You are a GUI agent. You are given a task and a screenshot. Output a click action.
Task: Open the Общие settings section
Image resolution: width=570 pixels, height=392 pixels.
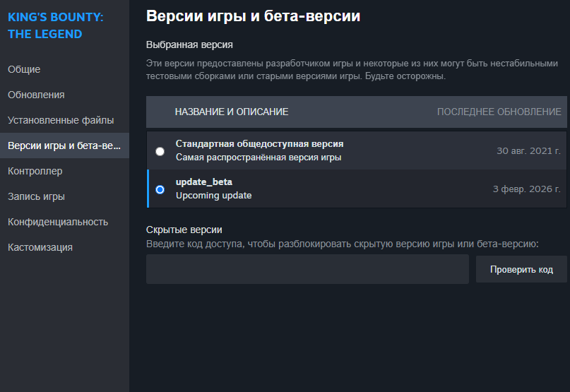[x=64, y=69]
